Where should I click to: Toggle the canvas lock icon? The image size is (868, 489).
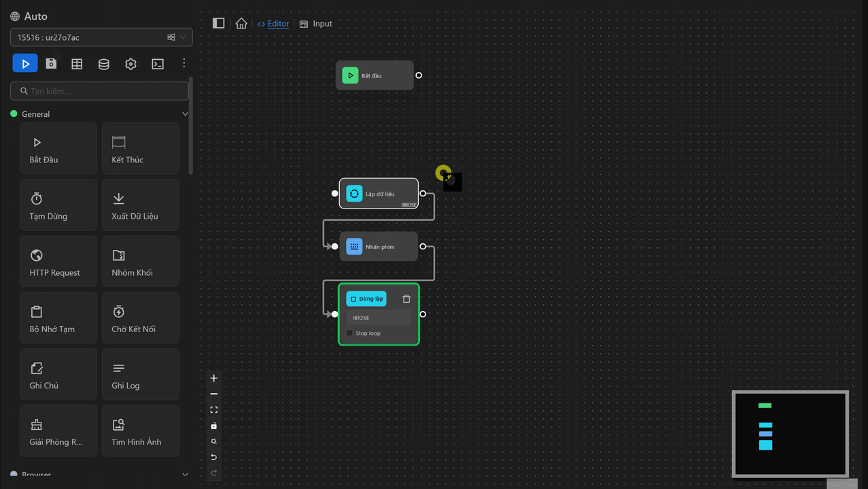(x=214, y=426)
